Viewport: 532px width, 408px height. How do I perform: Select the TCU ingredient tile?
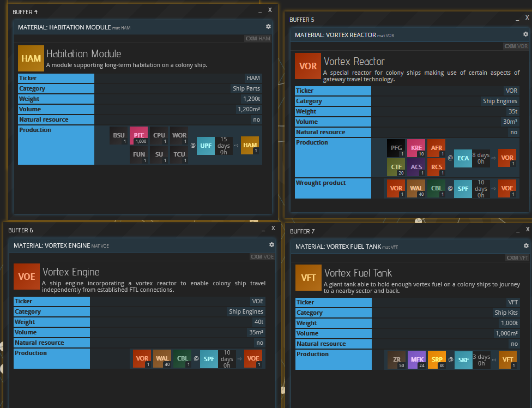(x=179, y=155)
